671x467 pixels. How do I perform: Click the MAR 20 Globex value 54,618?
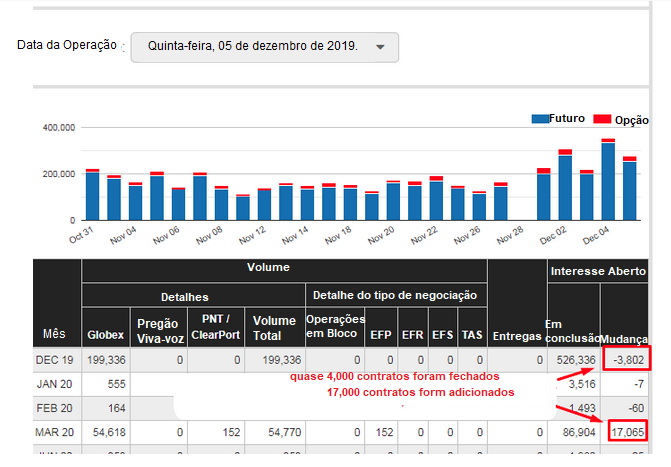tap(109, 432)
